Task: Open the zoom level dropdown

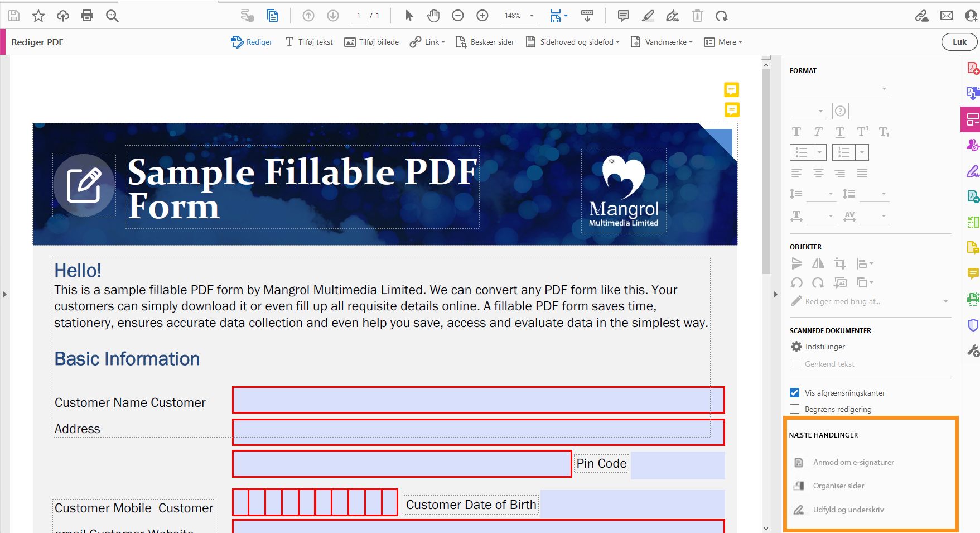Action: click(532, 16)
